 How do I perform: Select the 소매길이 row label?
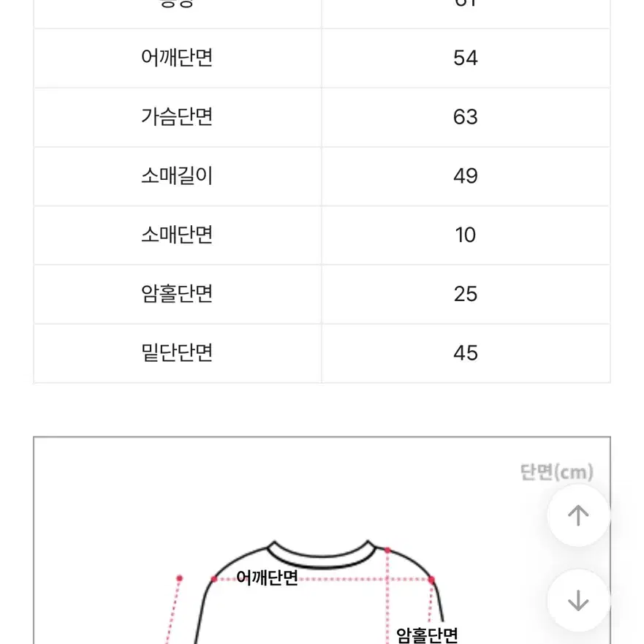coord(177,175)
